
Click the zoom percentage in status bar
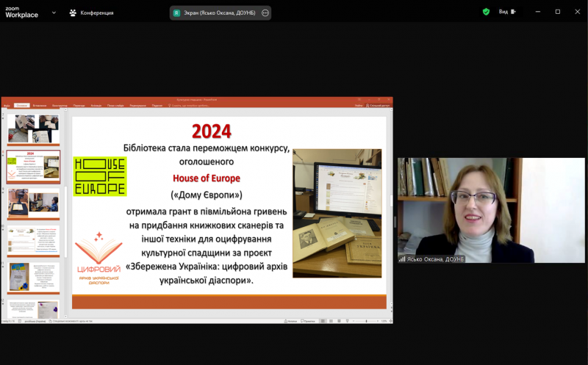click(x=384, y=321)
